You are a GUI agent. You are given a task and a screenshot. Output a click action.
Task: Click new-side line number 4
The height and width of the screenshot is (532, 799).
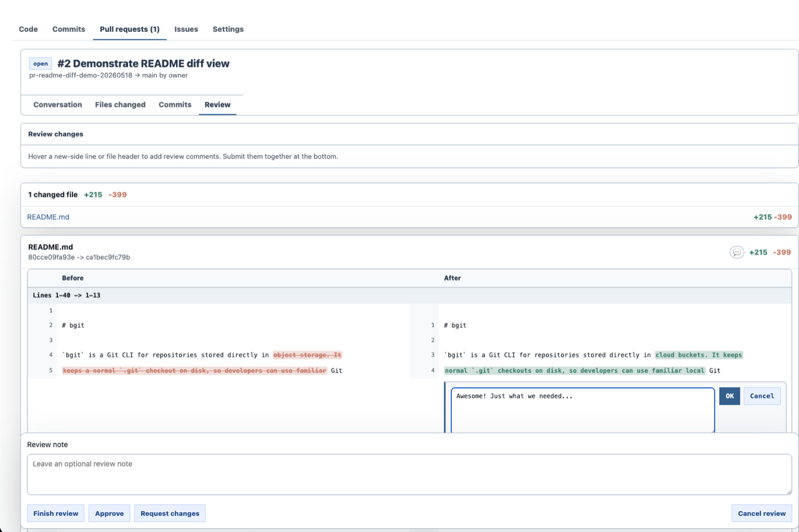pyautogui.click(x=432, y=370)
